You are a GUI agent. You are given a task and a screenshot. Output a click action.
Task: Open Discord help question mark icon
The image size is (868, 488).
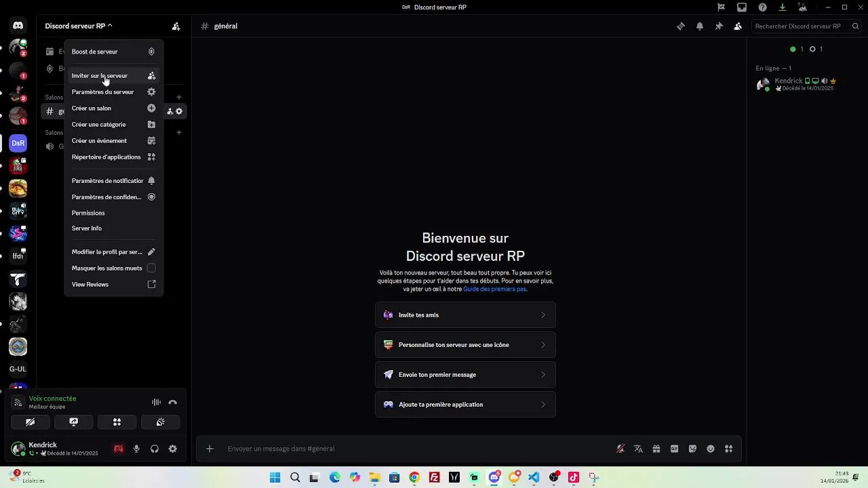pos(763,7)
